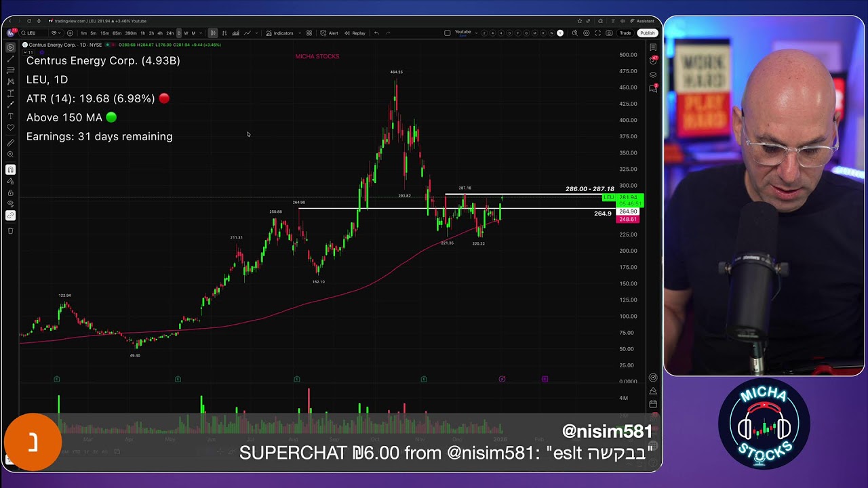868x488 pixels.
Task: Select the ruler measure tool
Action: coord(10,142)
